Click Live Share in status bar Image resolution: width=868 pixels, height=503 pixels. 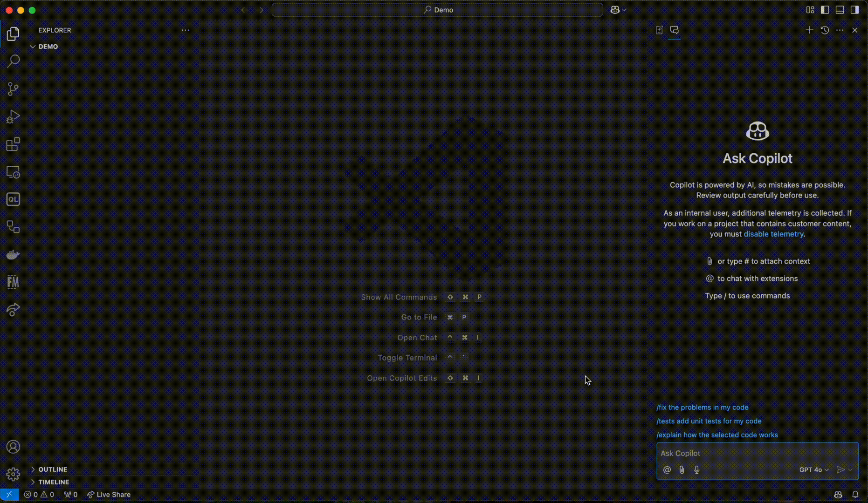(x=109, y=495)
